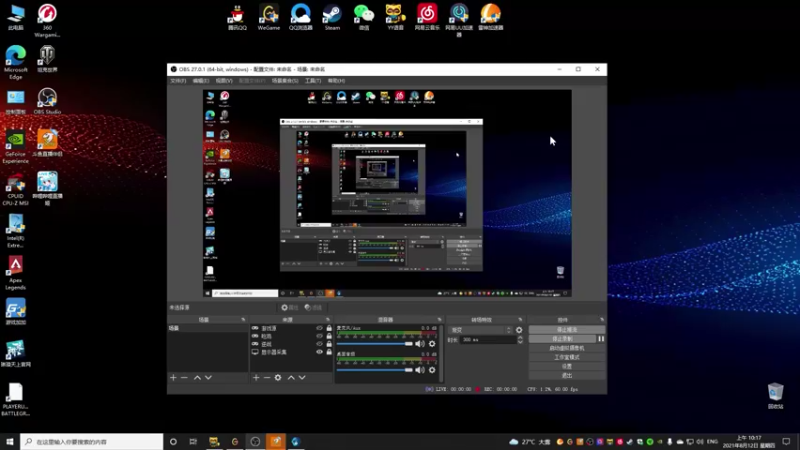This screenshot has width=800, height=450.
Task: Click the audio mixer vertical scrollbar
Action: [x=441, y=353]
